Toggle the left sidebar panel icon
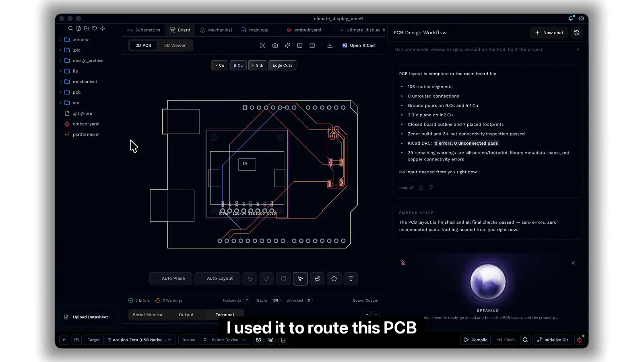 coord(300,45)
